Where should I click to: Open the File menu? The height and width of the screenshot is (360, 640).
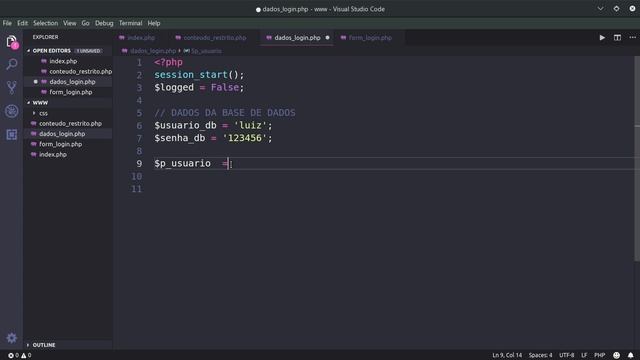pos(7,23)
